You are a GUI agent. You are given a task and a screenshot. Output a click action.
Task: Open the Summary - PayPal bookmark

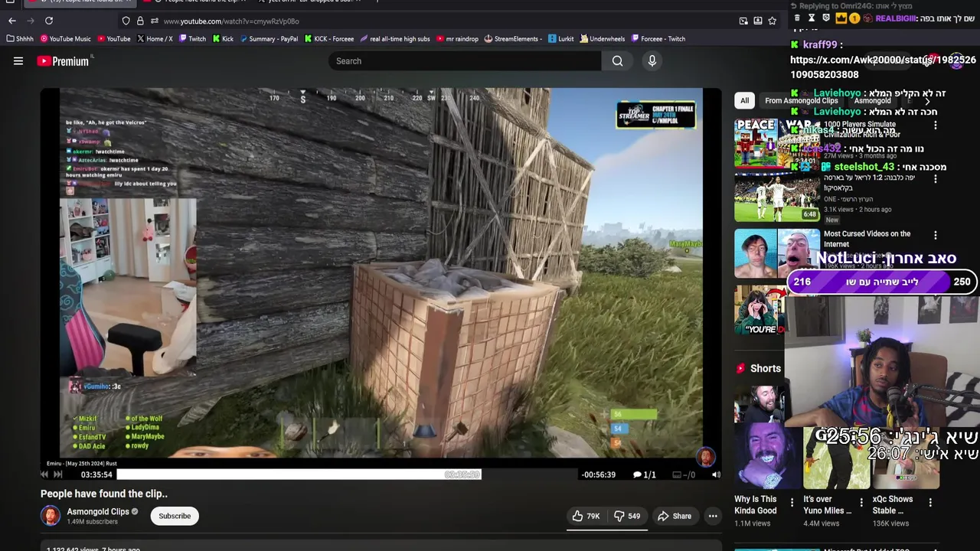click(x=269, y=38)
